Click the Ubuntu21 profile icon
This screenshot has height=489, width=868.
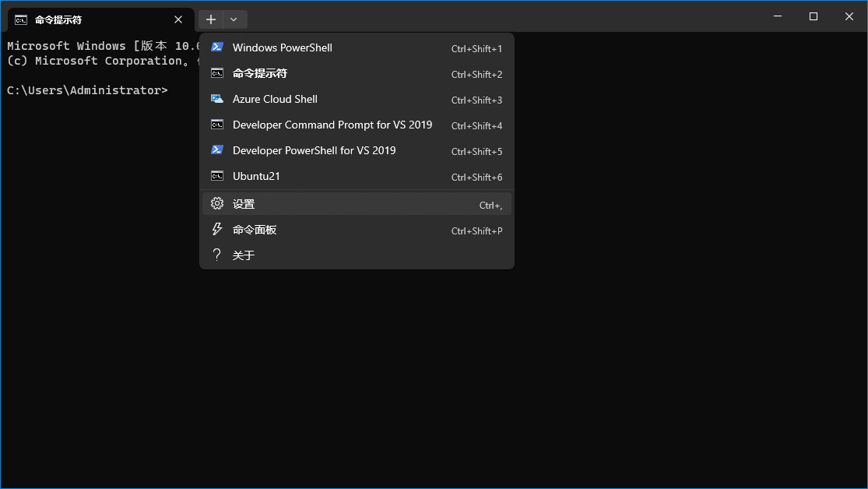[217, 176]
